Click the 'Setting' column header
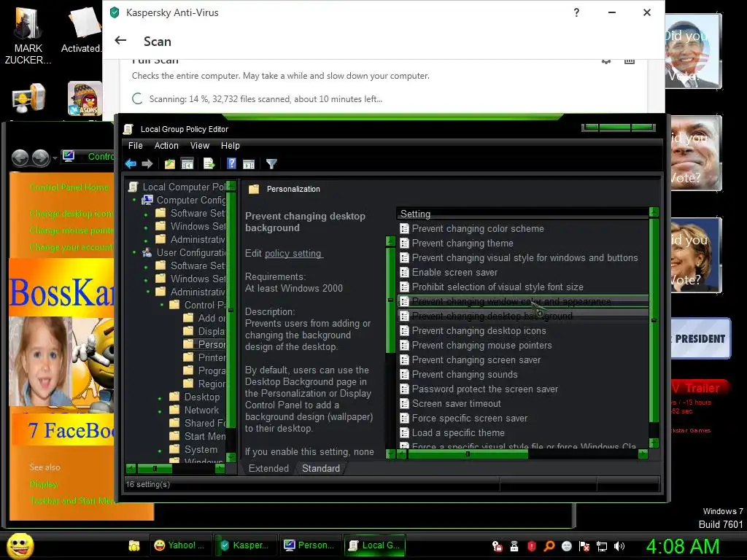747x560 pixels. pos(522,214)
